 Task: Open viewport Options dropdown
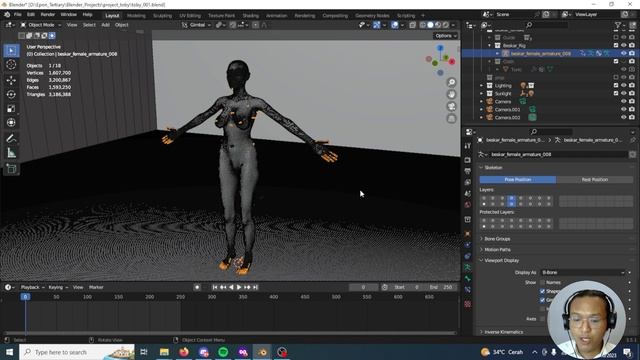coord(445,36)
